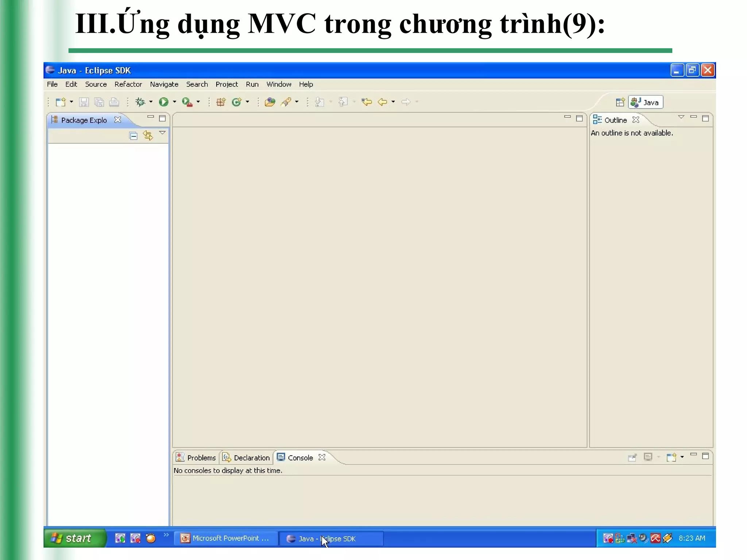Screen dimensions: 747x560
Task: Close the Package Explorer view
Action: pos(117,120)
